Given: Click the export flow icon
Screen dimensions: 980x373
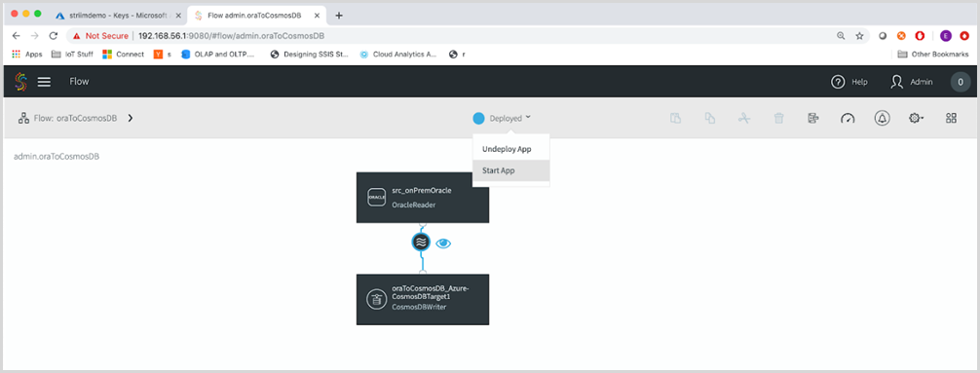Looking at the screenshot, I should pos(813,118).
